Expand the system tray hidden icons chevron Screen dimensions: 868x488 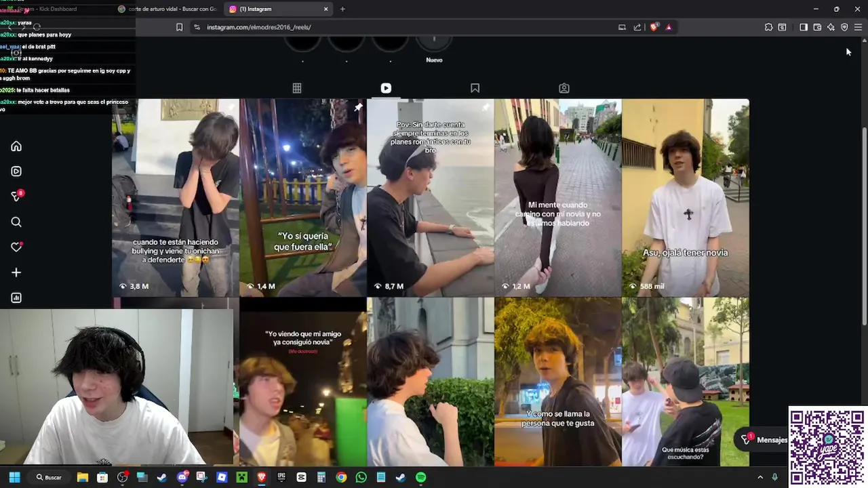coord(760,477)
